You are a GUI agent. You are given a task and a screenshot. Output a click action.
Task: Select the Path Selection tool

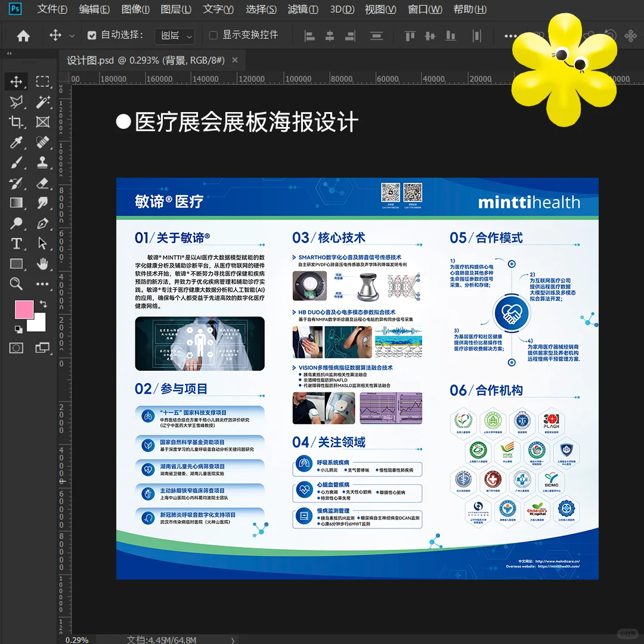pos(42,243)
